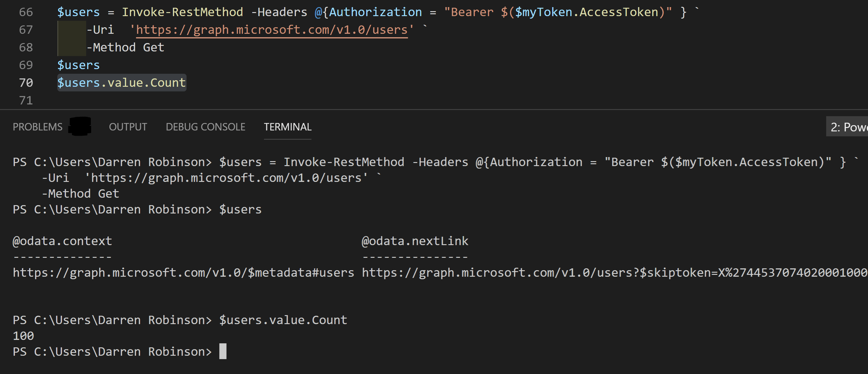Click line number 66 in the gutter

click(x=26, y=12)
